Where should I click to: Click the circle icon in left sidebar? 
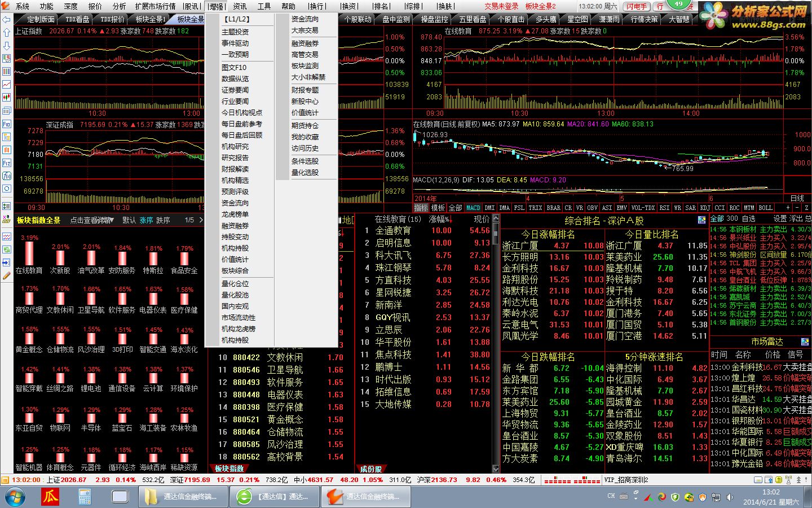coord(7,189)
